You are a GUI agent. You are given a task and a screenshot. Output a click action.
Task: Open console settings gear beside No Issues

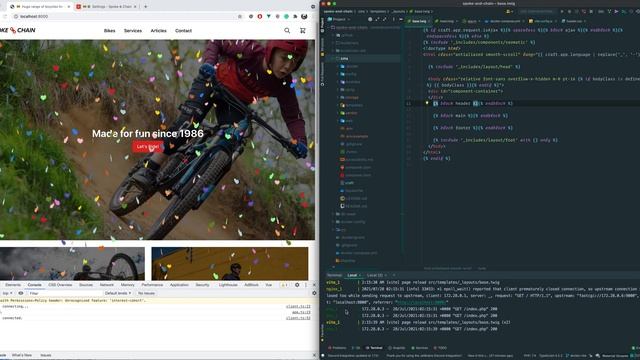pyautogui.click(x=314, y=293)
